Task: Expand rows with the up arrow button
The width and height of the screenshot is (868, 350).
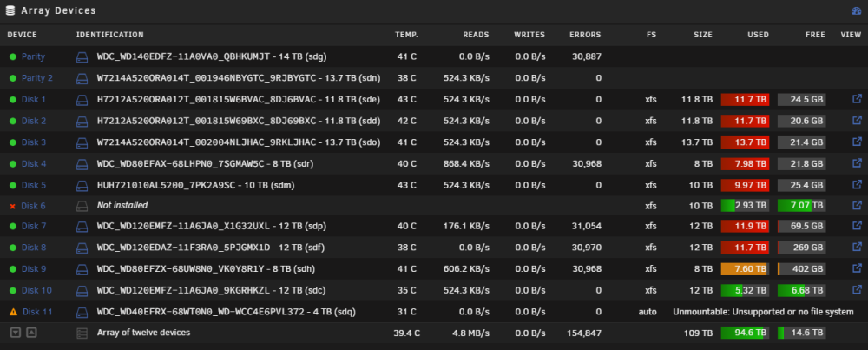Action: (31, 333)
